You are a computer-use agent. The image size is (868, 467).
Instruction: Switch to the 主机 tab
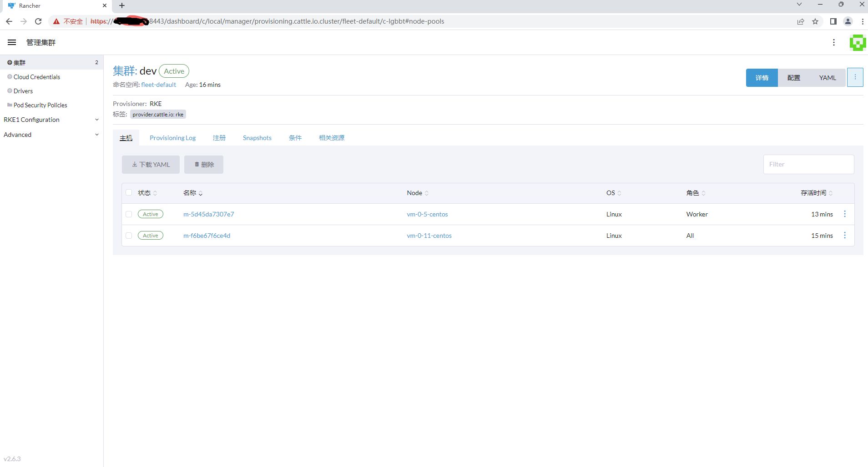click(126, 138)
